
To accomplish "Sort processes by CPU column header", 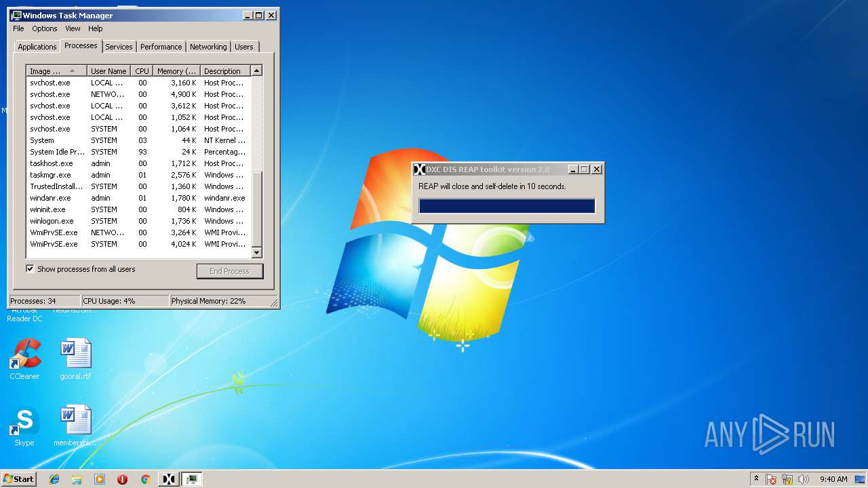I will [142, 71].
